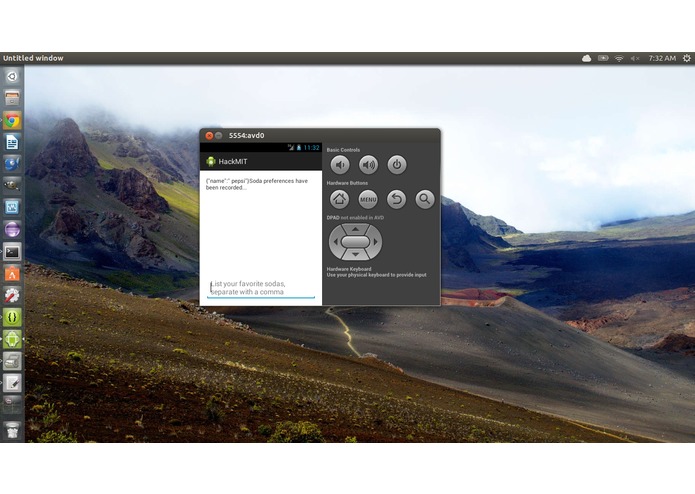Open the purple sphere app in dock
Screen dimensions: 695x494
(x=12, y=229)
